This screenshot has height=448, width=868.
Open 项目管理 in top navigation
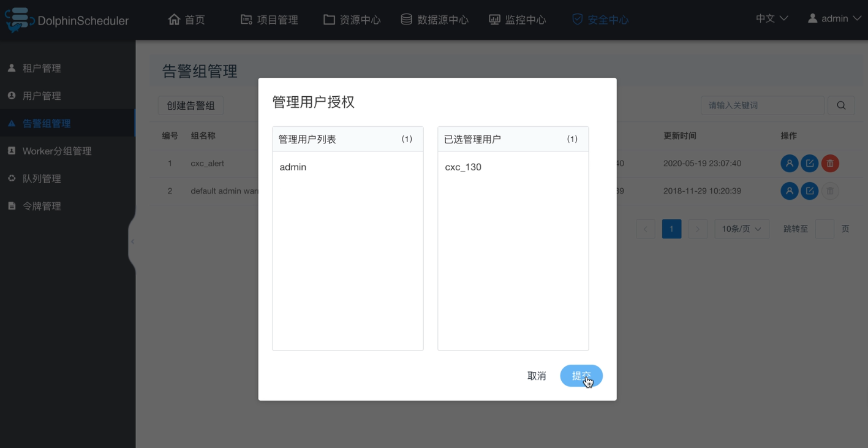[x=270, y=20]
